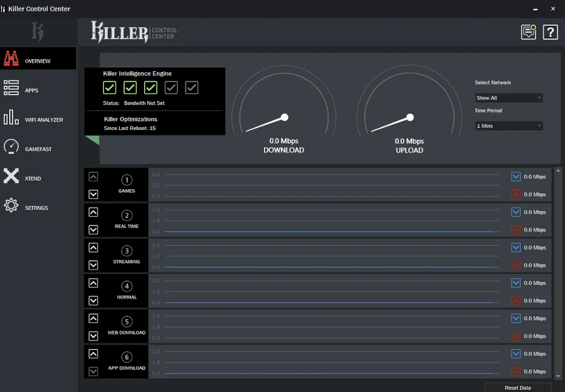The image size is (565, 392).
Task: Click Normal blue download speed icon
Action: (516, 283)
